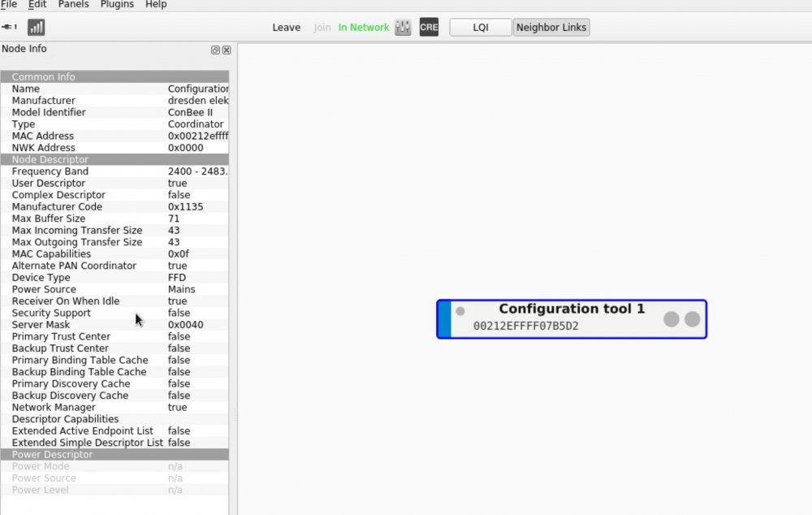Viewport: 812px width, 515px height.
Task: Select the Extended Simple Descriptor List row
Action: click(114, 443)
